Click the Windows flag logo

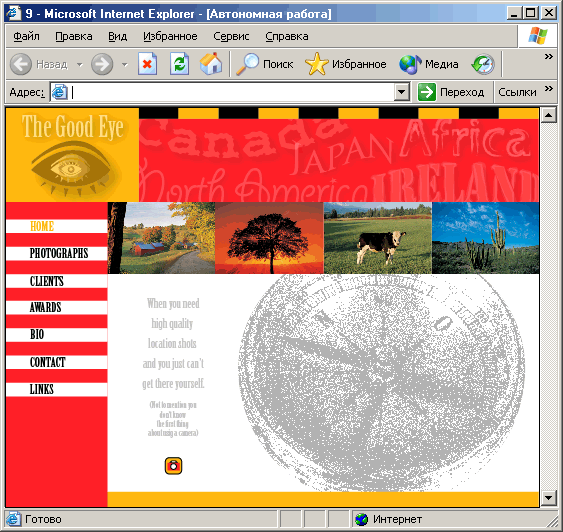(x=538, y=36)
